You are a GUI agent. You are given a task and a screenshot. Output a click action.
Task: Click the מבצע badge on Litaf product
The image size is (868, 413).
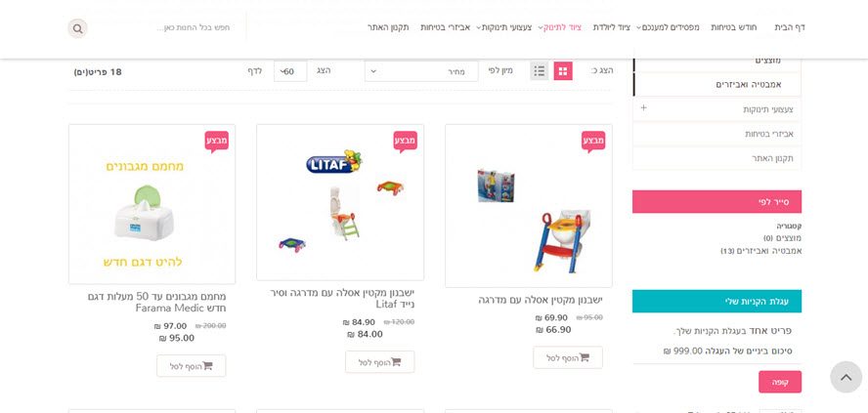pyautogui.click(x=406, y=141)
